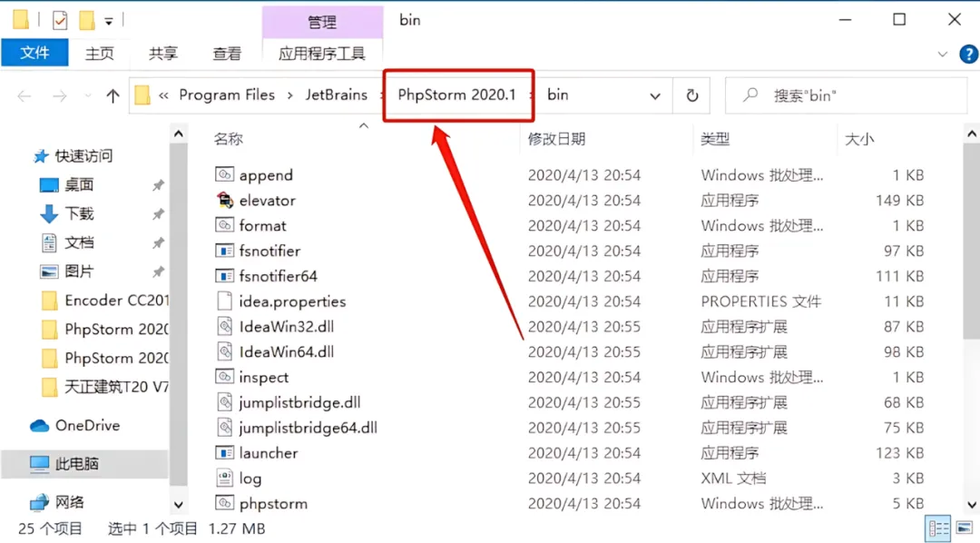Viewport: 980px width, 543px height.
Task: Click the properties checkmark quick access icon
Action: click(x=60, y=21)
